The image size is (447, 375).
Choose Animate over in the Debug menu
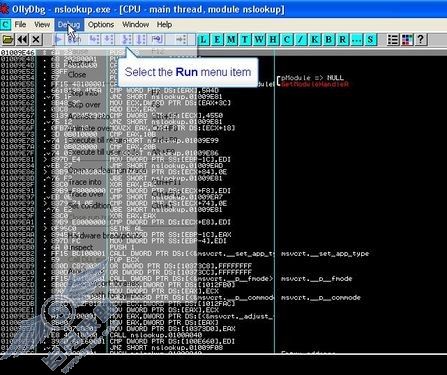(125, 128)
